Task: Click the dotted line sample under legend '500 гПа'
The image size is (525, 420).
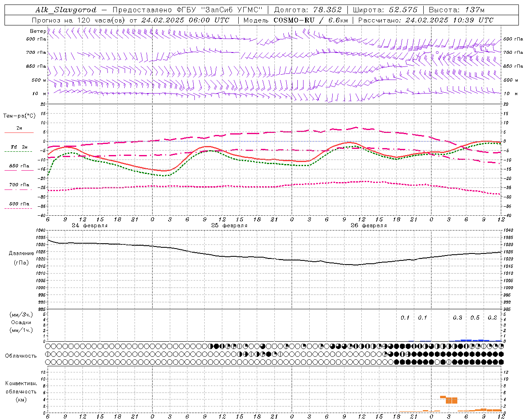Action: tap(18, 208)
